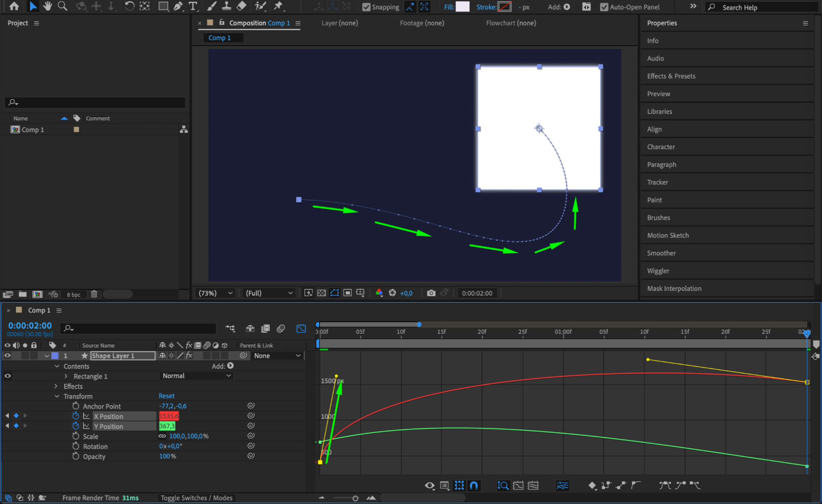Select the Type tool

tap(193, 6)
